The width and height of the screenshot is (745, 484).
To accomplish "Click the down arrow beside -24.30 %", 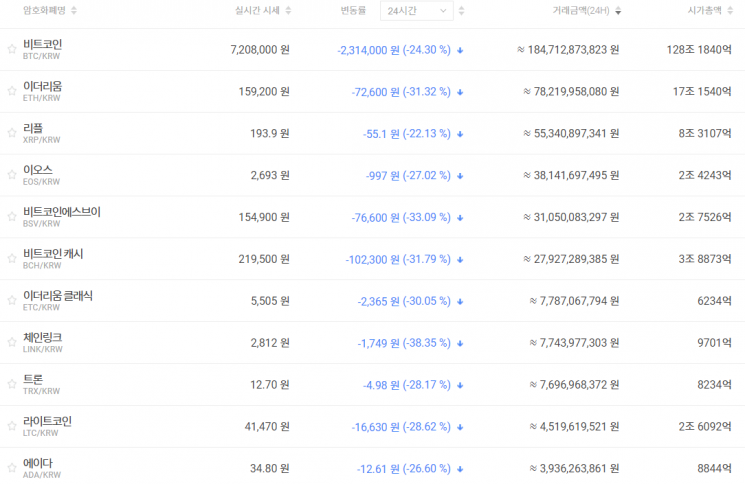I will pyautogui.click(x=460, y=50).
